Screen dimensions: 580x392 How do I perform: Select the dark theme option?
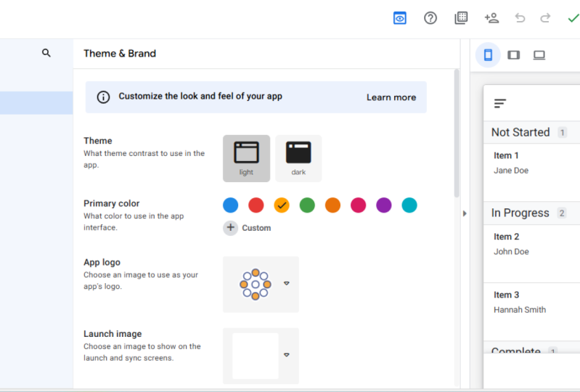point(298,158)
